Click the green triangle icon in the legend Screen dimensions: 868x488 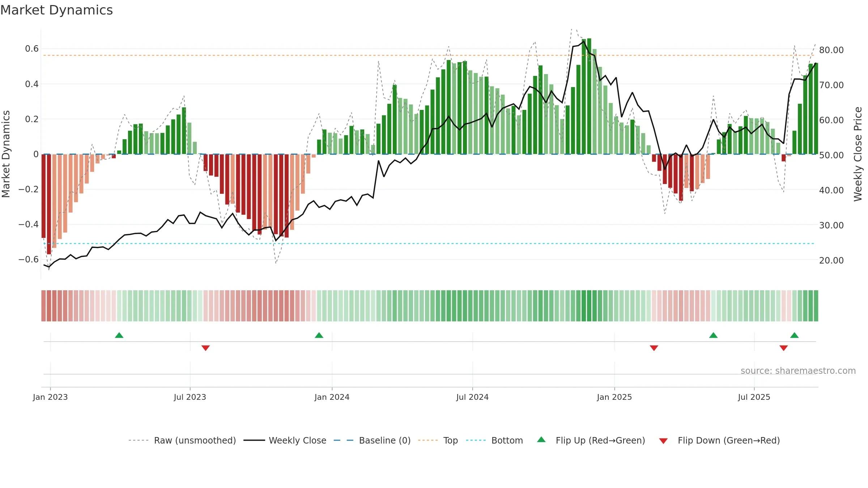[x=541, y=440]
